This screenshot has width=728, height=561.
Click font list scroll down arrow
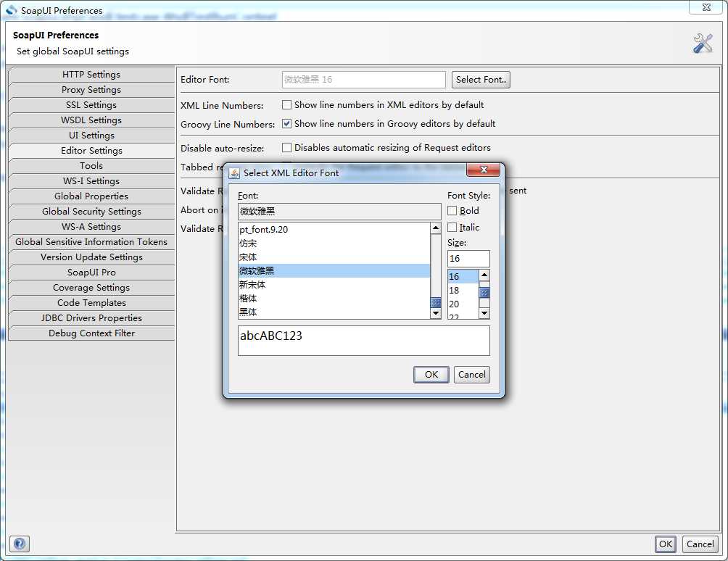pos(436,313)
